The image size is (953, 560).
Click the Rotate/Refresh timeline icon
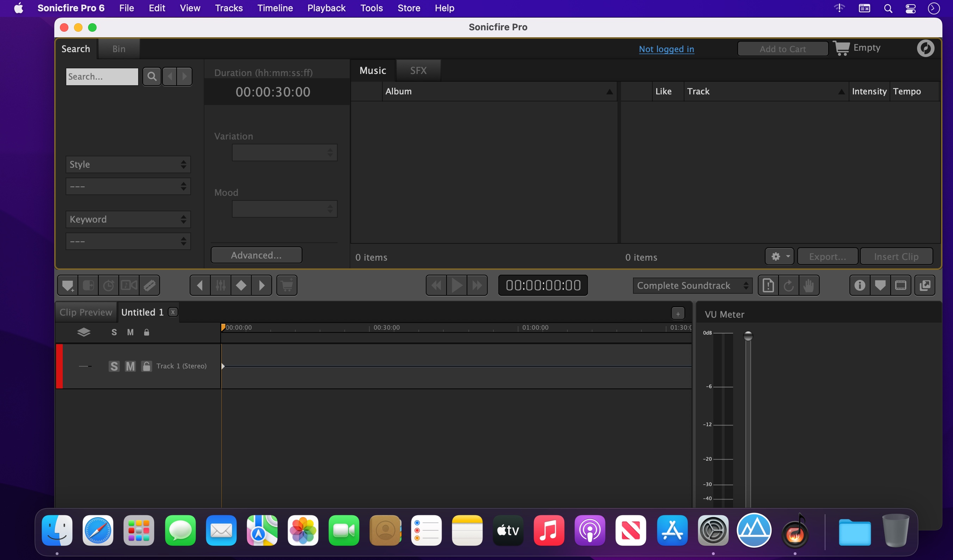tap(788, 285)
